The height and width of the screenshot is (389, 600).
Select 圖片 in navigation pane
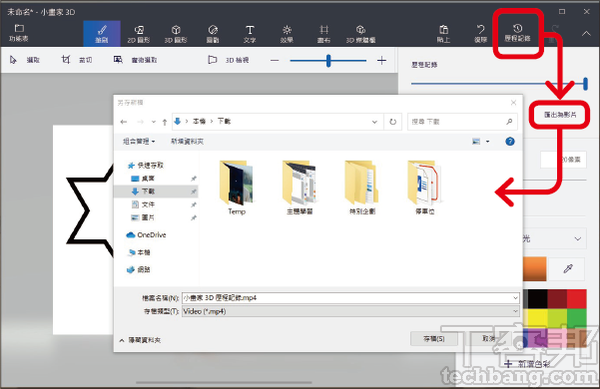[x=143, y=217]
